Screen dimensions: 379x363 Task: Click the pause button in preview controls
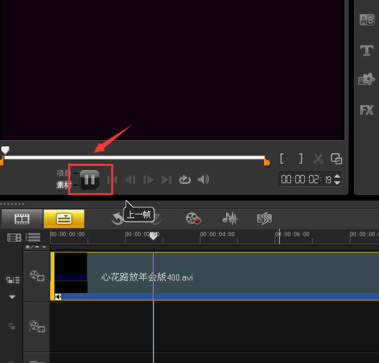(90, 180)
